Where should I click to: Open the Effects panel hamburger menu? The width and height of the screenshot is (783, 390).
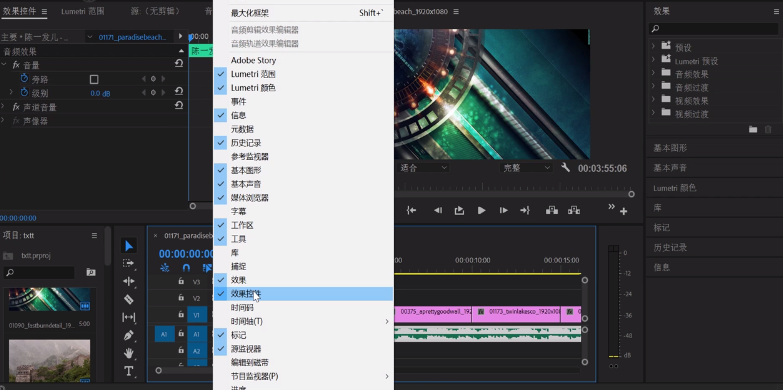776,11
